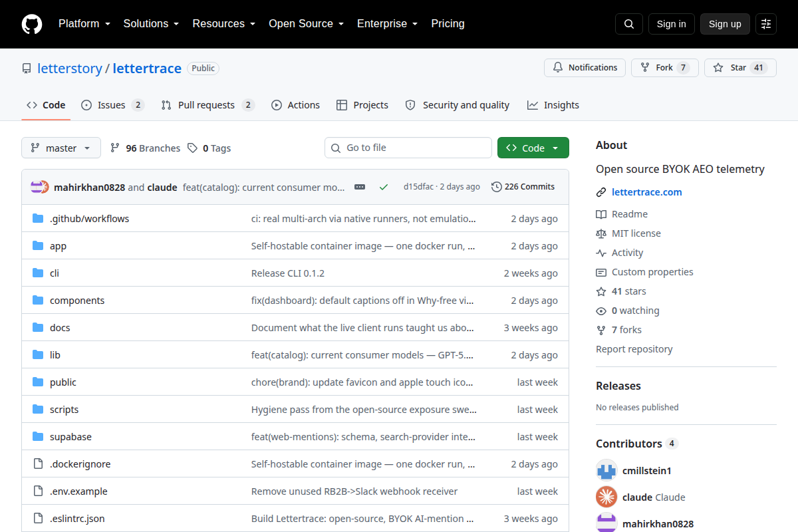Click the eye icon next to 0 watching
The width and height of the screenshot is (798, 532).
pyautogui.click(x=601, y=311)
